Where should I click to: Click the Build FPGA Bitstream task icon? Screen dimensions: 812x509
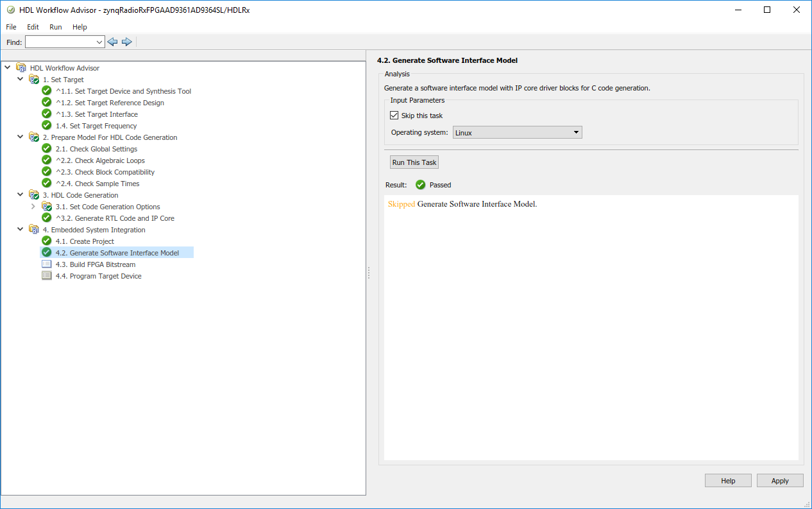pyautogui.click(x=46, y=264)
